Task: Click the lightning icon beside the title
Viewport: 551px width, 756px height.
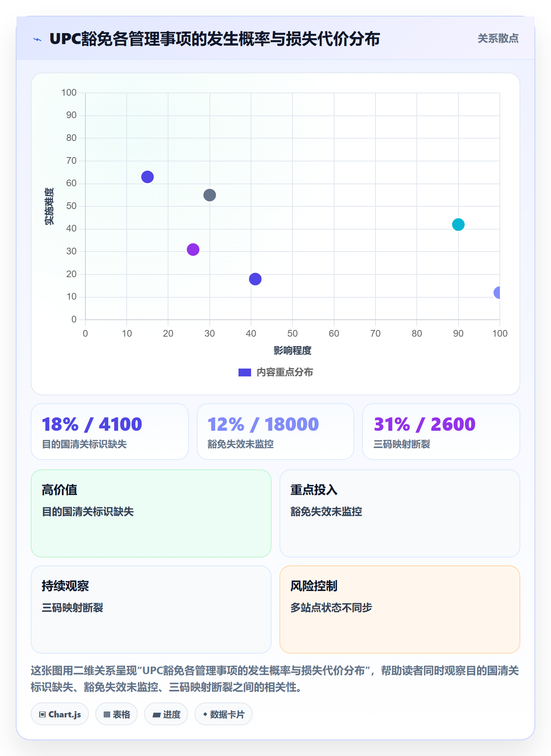Action: coord(37,39)
